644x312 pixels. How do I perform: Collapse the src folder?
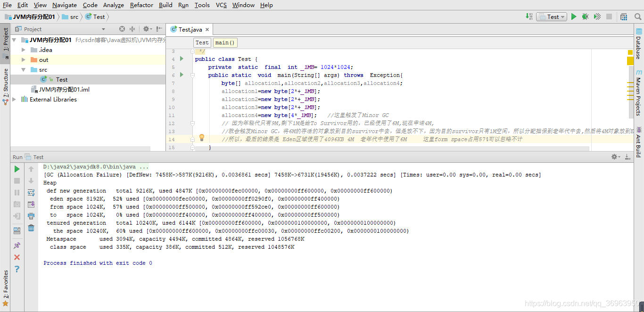[23, 70]
